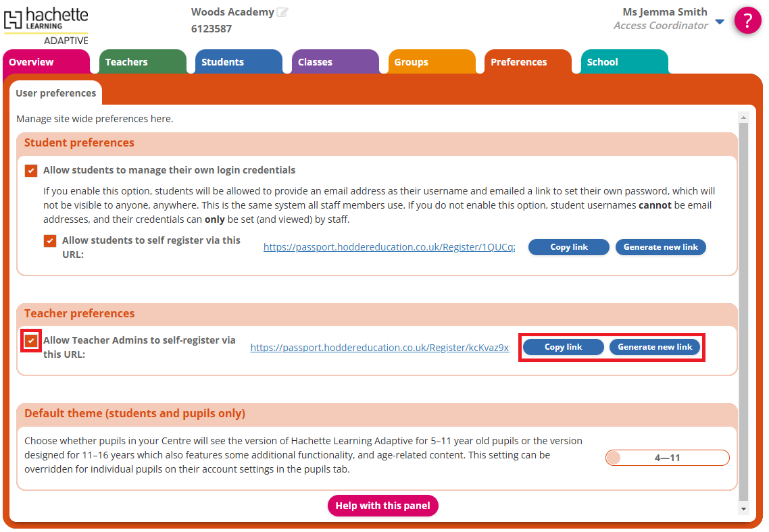Image resolution: width=769 pixels, height=532 pixels.
Task: Copy the student registration link
Action: coord(568,246)
